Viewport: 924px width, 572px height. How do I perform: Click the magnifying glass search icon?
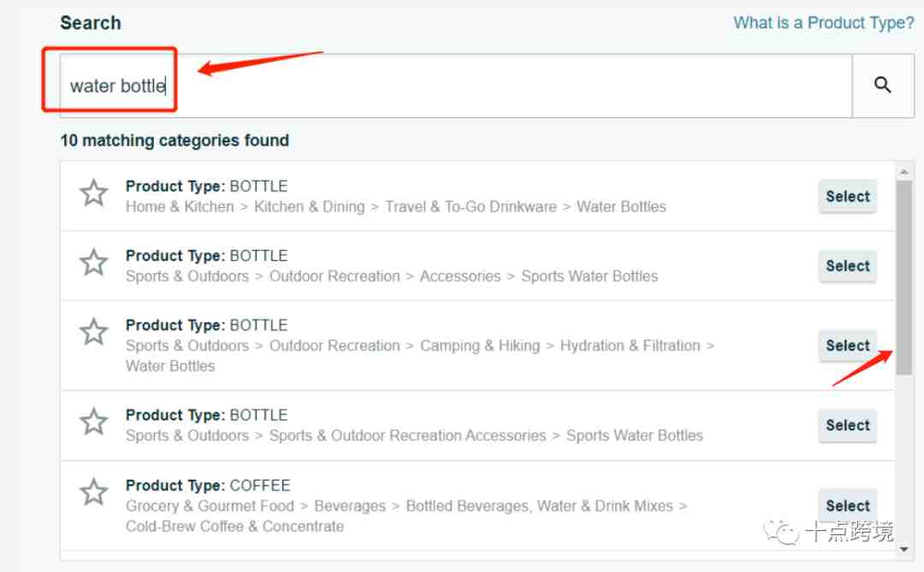pos(882,85)
